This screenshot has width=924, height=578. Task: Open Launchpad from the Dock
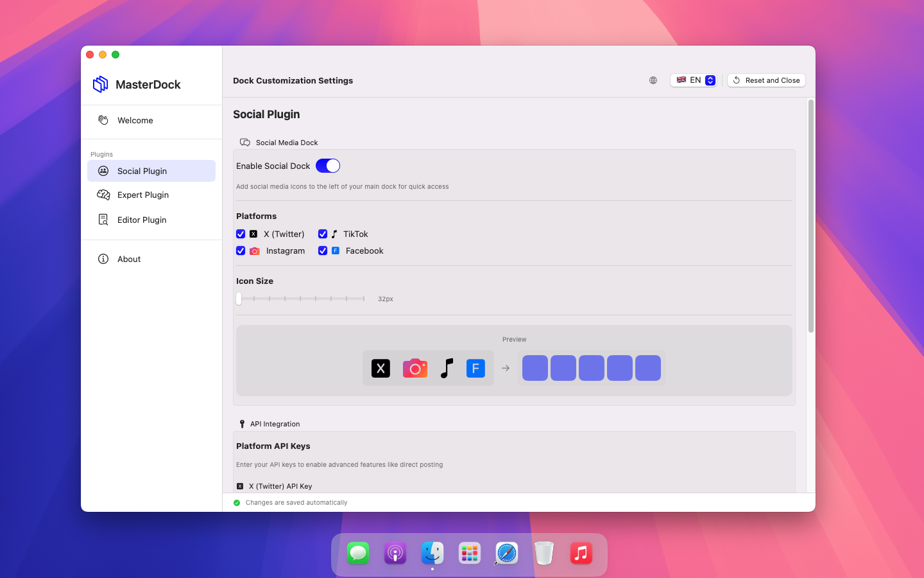tap(470, 553)
